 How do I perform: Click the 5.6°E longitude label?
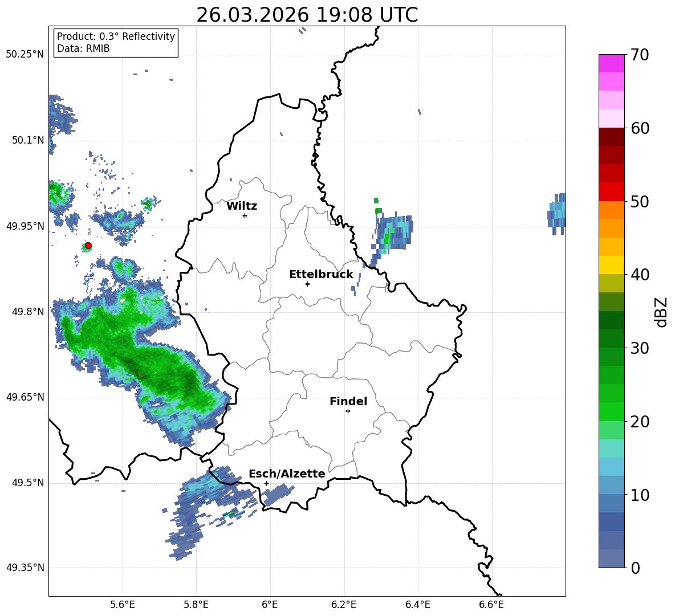click(123, 605)
